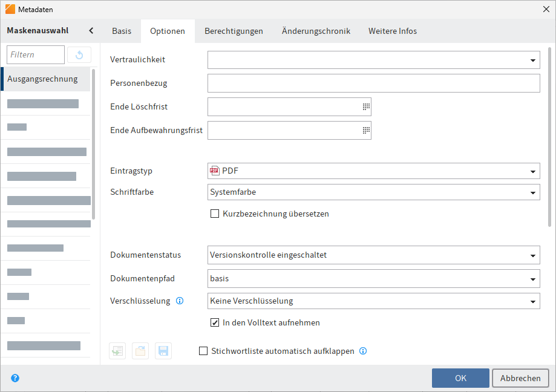Open help via the question mark icon
The width and height of the screenshot is (556, 392).
click(15, 377)
